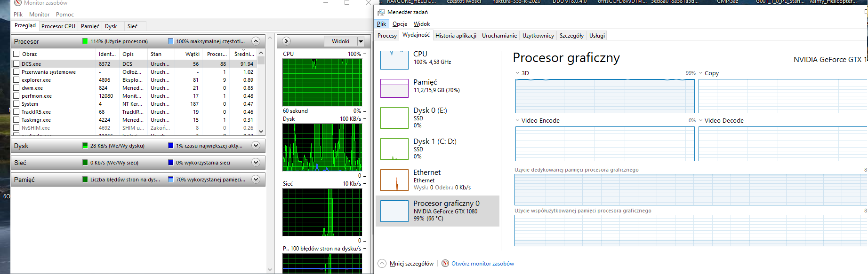Click the Dysk I/O indicator square
The image size is (868, 274).
point(85,146)
